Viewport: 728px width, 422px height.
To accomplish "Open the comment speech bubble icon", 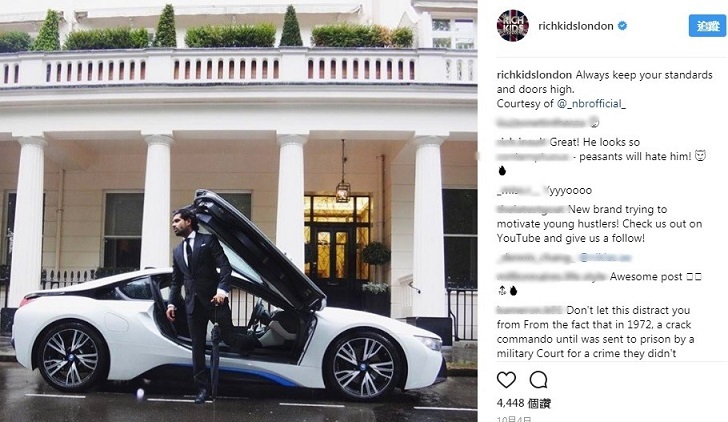I will click(539, 380).
